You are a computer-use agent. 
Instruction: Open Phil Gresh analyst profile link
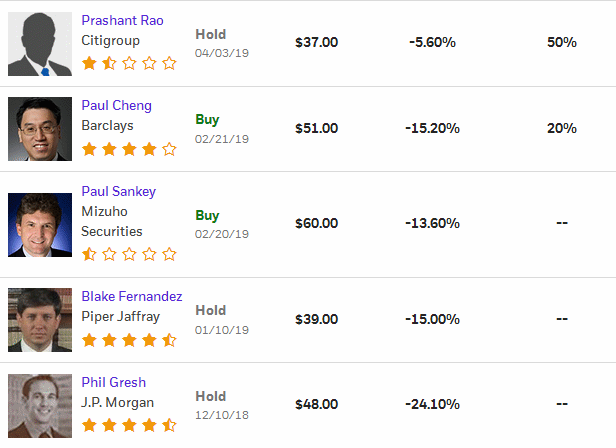coord(114,382)
